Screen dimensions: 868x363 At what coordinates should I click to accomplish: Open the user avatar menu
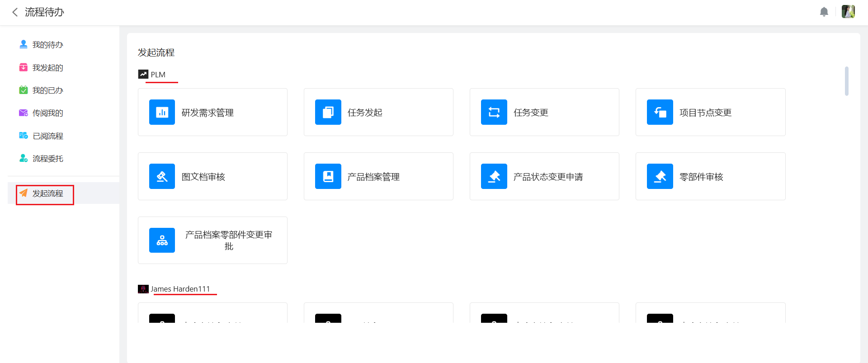coord(848,12)
